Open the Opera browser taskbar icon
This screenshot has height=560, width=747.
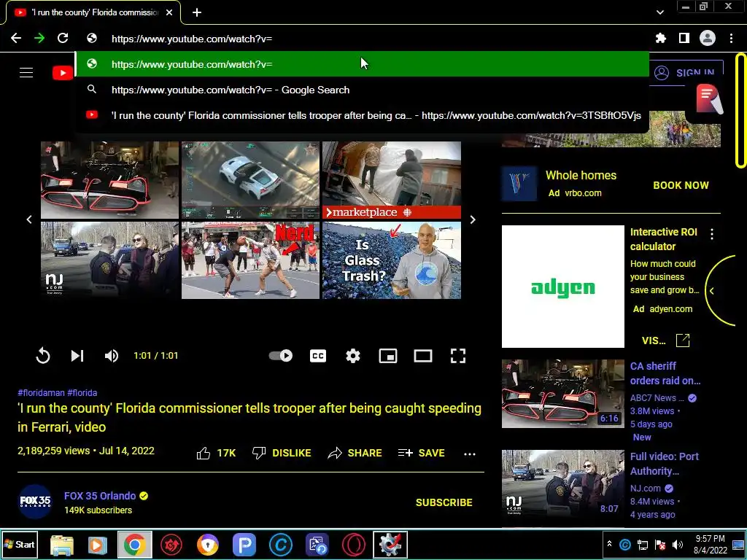click(x=354, y=545)
